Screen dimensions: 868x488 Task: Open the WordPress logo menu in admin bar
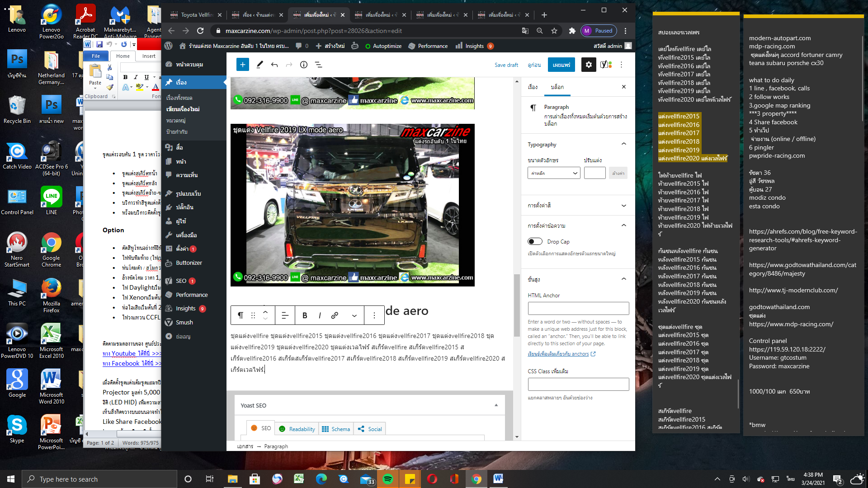coord(169,46)
